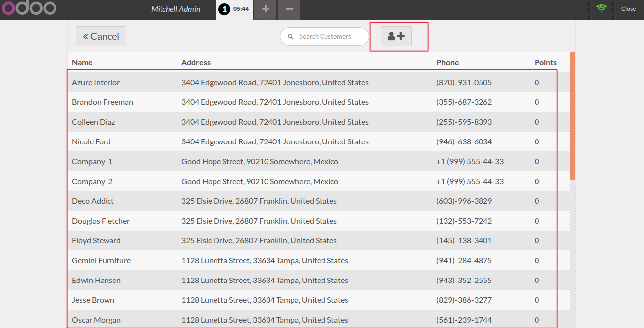644x328 pixels.
Task: Add a new order with plus tab
Action: point(266,9)
